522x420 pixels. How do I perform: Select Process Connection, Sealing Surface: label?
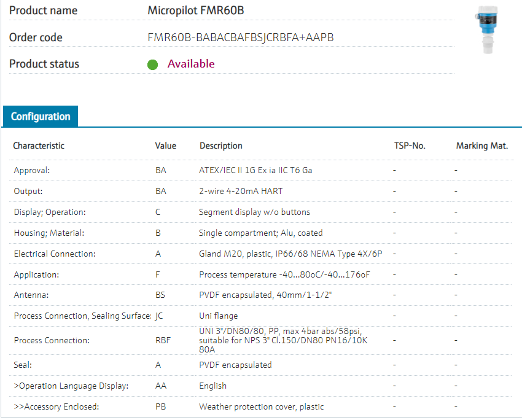[82, 316]
